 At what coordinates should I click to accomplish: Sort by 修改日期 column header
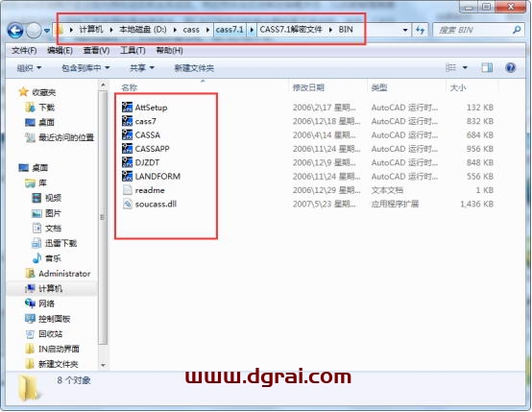[308, 87]
